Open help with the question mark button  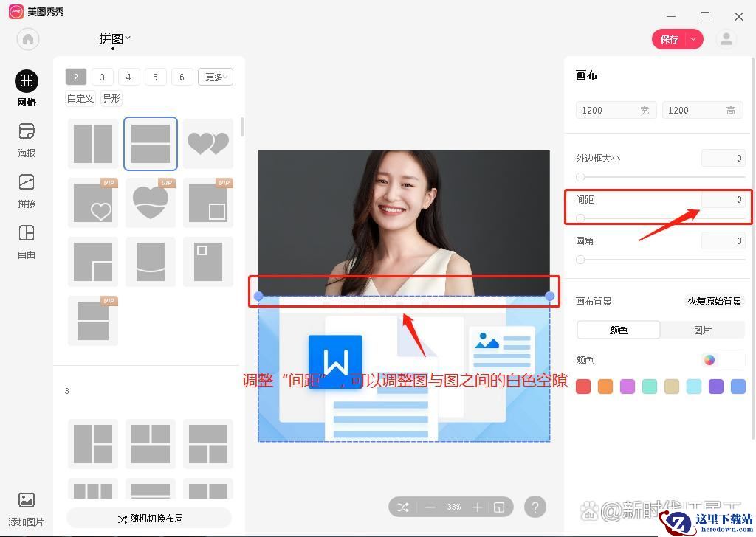click(x=535, y=507)
